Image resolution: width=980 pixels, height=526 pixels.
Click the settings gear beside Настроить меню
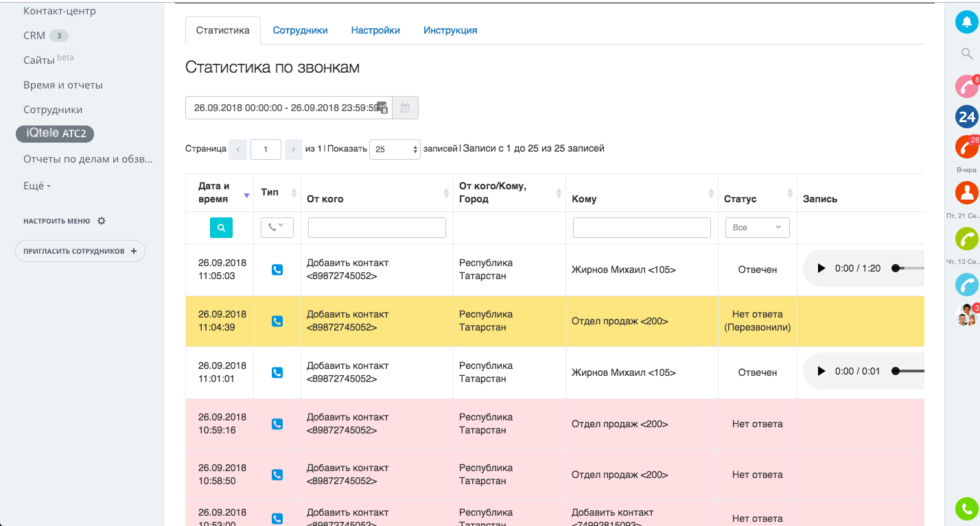102,221
